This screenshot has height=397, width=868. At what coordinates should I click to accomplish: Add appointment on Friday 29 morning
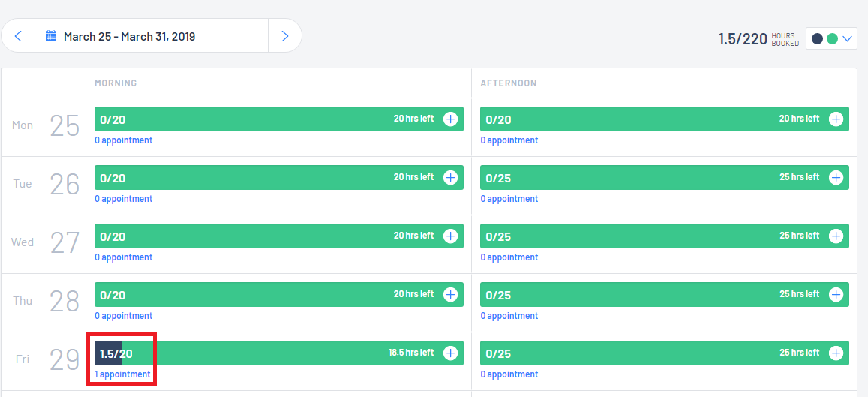(x=451, y=353)
